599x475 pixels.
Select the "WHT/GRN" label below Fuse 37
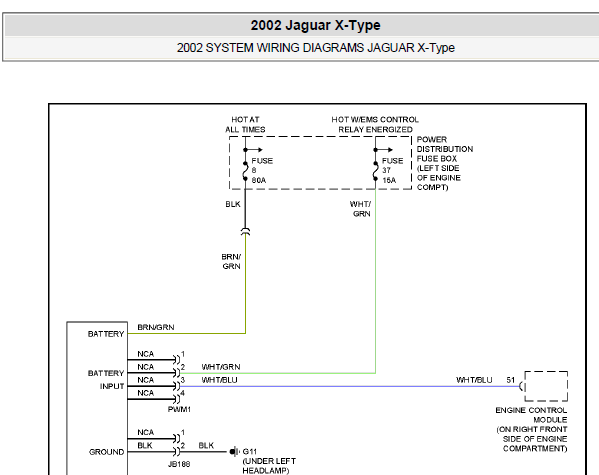[361, 209]
